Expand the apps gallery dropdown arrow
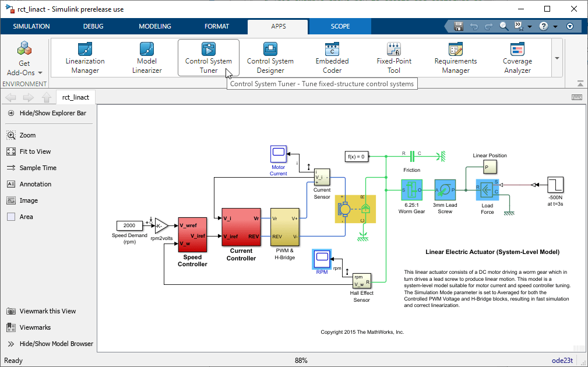Image resolution: width=588 pixels, height=367 pixels. 557,58
